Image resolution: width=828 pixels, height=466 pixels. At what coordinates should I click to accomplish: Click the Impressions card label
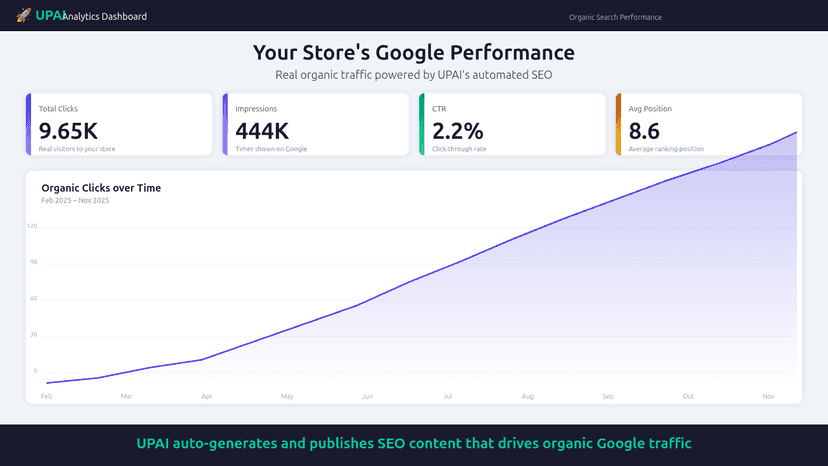pyautogui.click(x=256, y=109)
